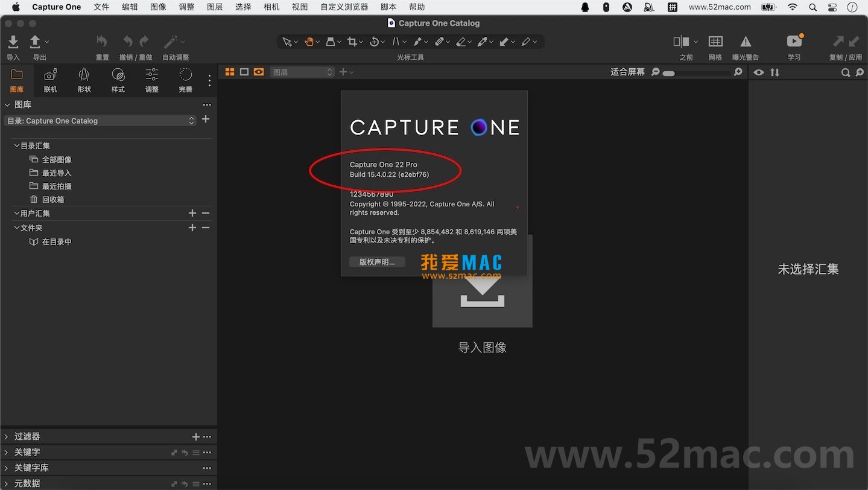Choose the Rotation tool in the cursor toolbar
The height and width of the screenshot is (490, 868).
[x=375, y=42]
